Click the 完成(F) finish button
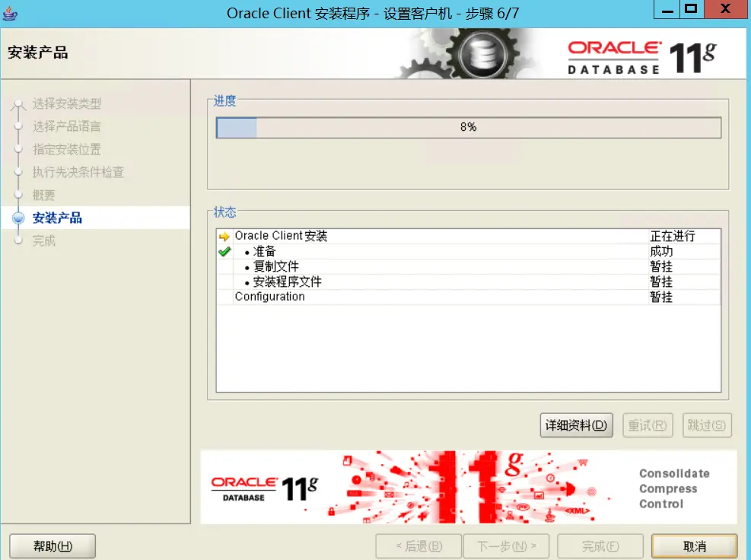This screenshot has width=751, height=560. point(600,546)
